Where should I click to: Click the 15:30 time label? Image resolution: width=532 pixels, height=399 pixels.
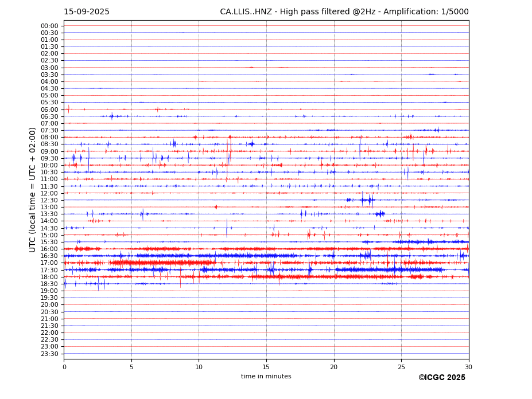coord(49,242)
